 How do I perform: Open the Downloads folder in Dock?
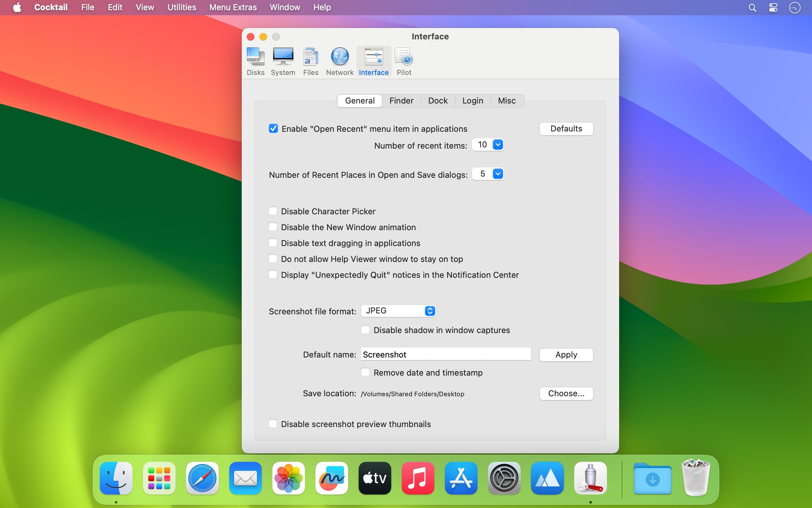(x=653, y=478)
